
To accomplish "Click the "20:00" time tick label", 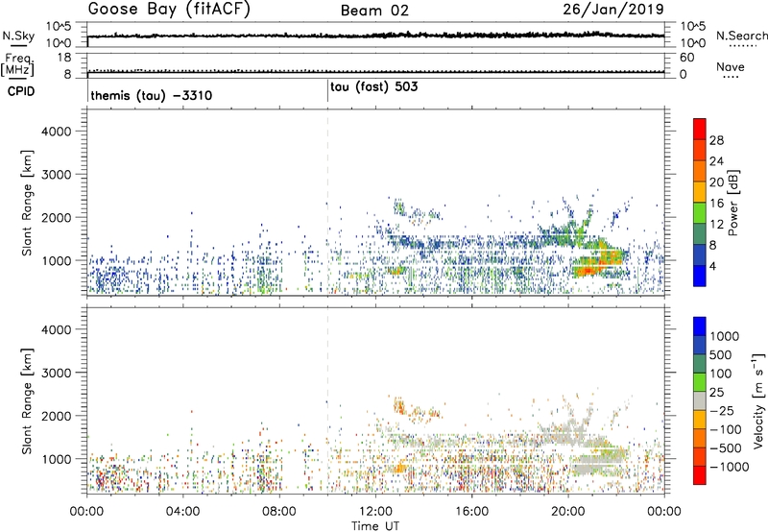I will (568, 512).
